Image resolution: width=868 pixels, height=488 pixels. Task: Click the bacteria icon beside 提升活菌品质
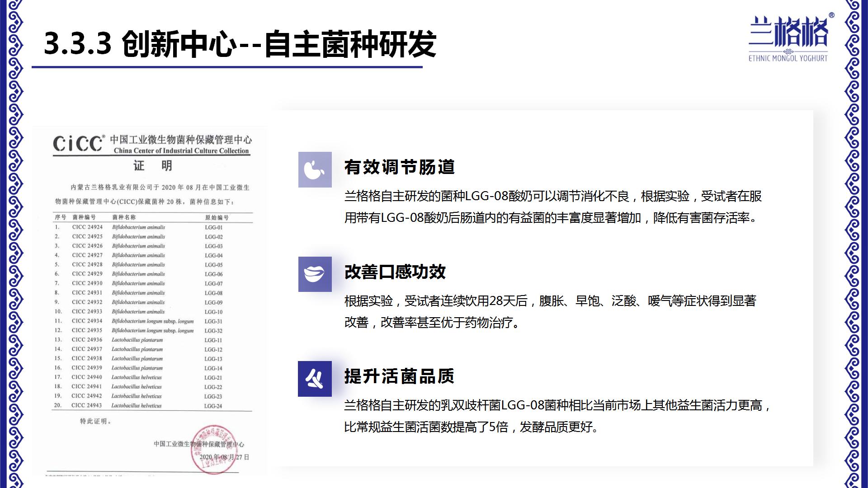click(315, 379)
